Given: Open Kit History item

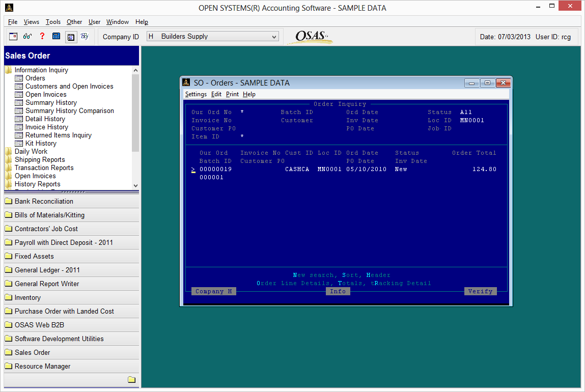Looking at the screenshot, I should point(41,144).
